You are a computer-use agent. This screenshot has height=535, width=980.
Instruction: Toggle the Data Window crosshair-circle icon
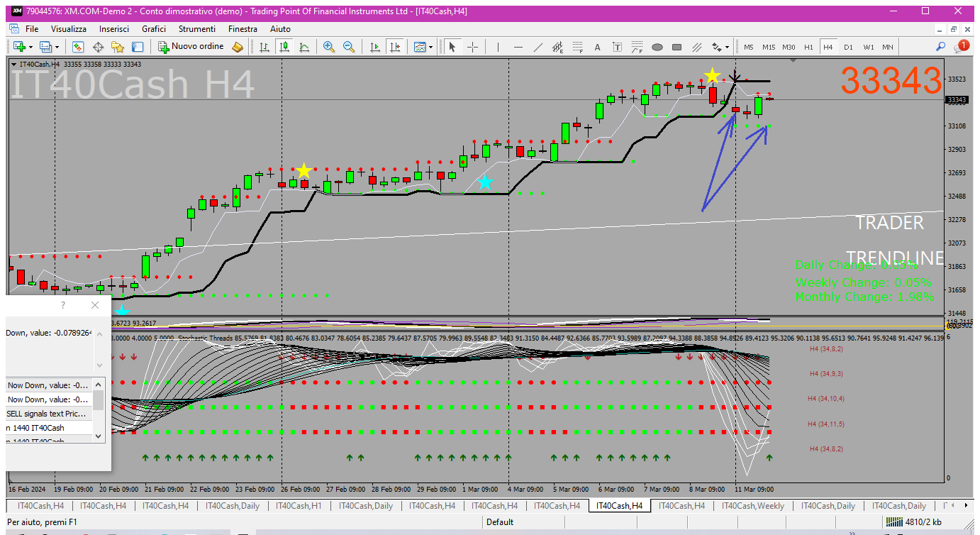(98, 47)
